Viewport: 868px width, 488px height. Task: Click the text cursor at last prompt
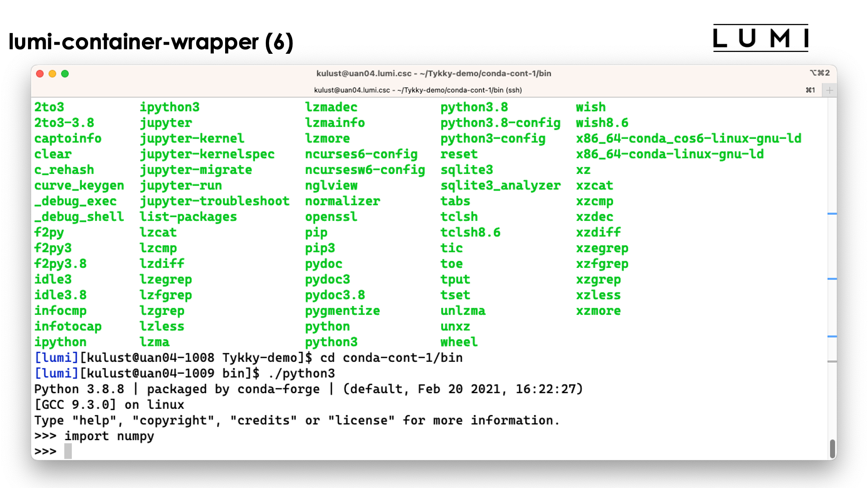(68, 451)
